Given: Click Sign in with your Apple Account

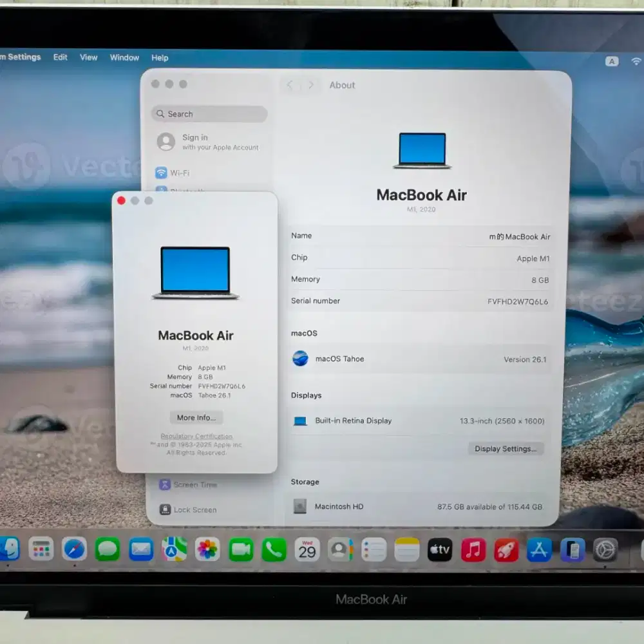Looking at the screenshot, I should (209, 142).
